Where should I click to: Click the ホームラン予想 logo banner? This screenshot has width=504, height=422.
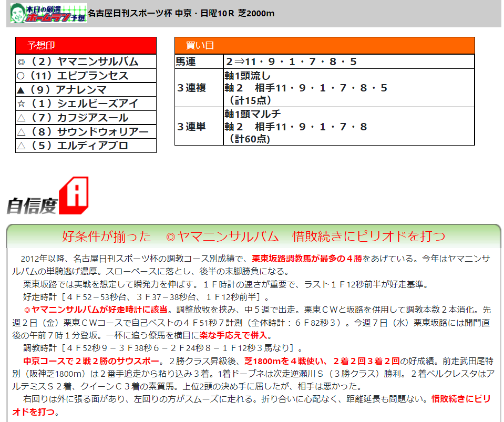[x=48, y=13]
